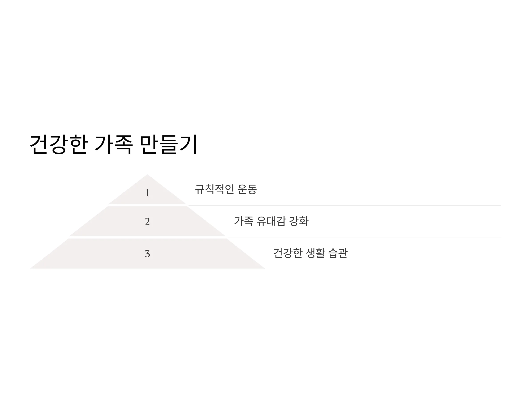
Task: Click the divider line below 규칙적인 운동
Action: tap(344, 205)
